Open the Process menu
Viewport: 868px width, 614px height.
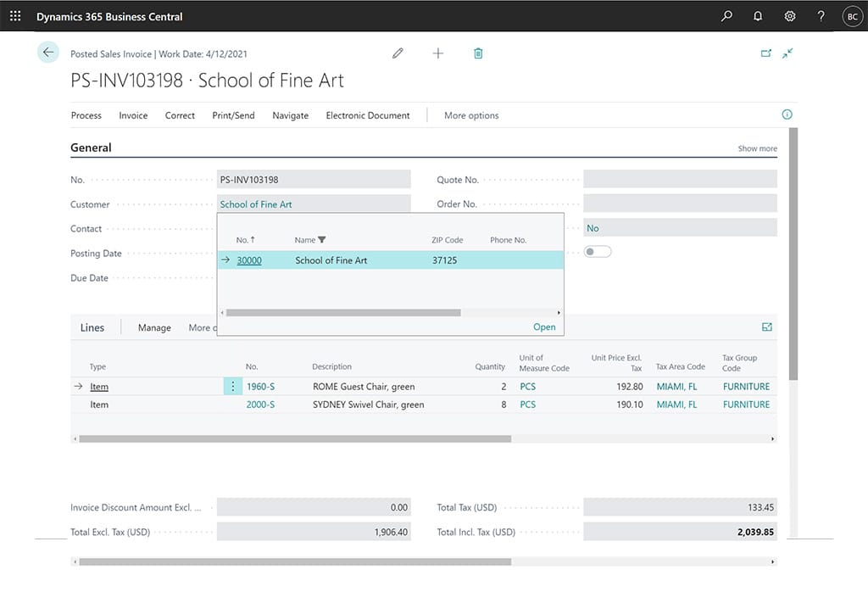point(86,115)
